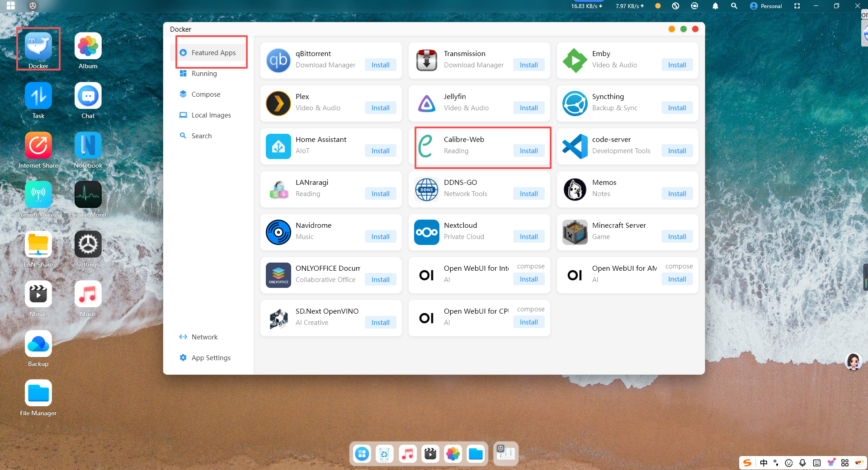Click the Memos app icon
Image resolution: width=868 pixels, height=470 pixels.
[575, 189]
